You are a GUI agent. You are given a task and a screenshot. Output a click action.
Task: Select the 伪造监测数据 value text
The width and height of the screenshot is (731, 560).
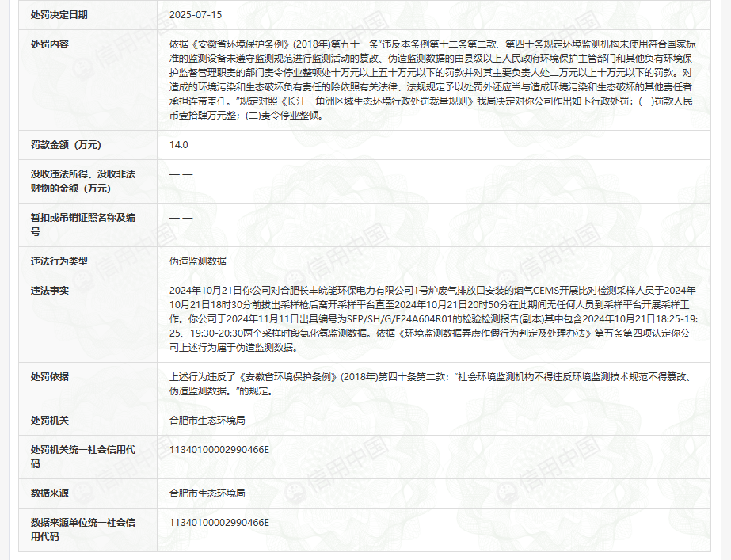198,261
